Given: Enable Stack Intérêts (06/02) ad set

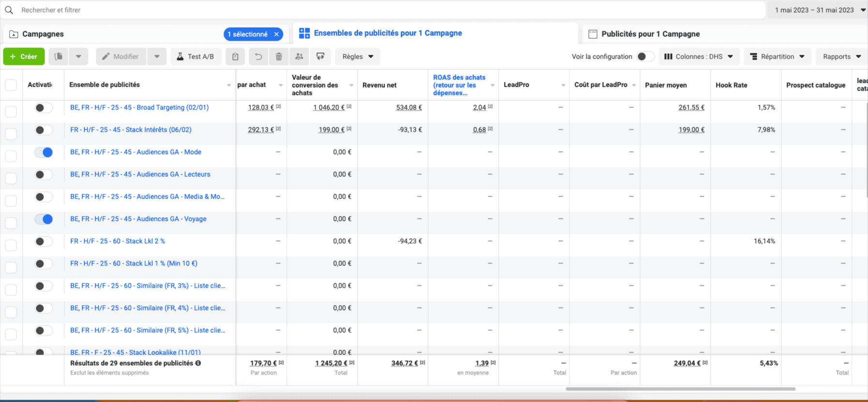Looking at the screenshot, I should click(44, 130).
